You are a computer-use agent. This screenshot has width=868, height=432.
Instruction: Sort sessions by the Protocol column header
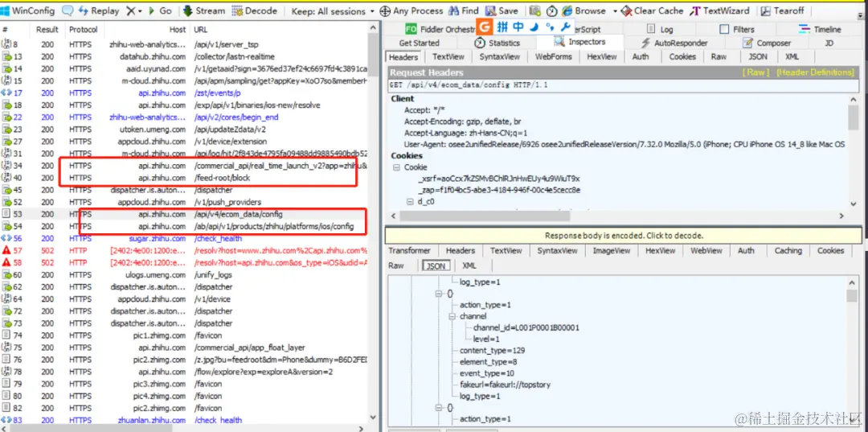click(84, 29)
